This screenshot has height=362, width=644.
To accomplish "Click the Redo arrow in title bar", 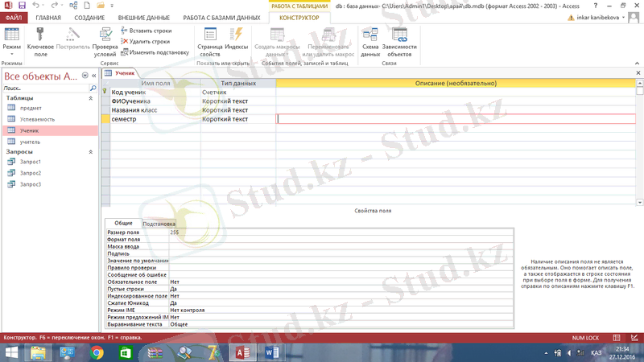I will coord(54,6).
